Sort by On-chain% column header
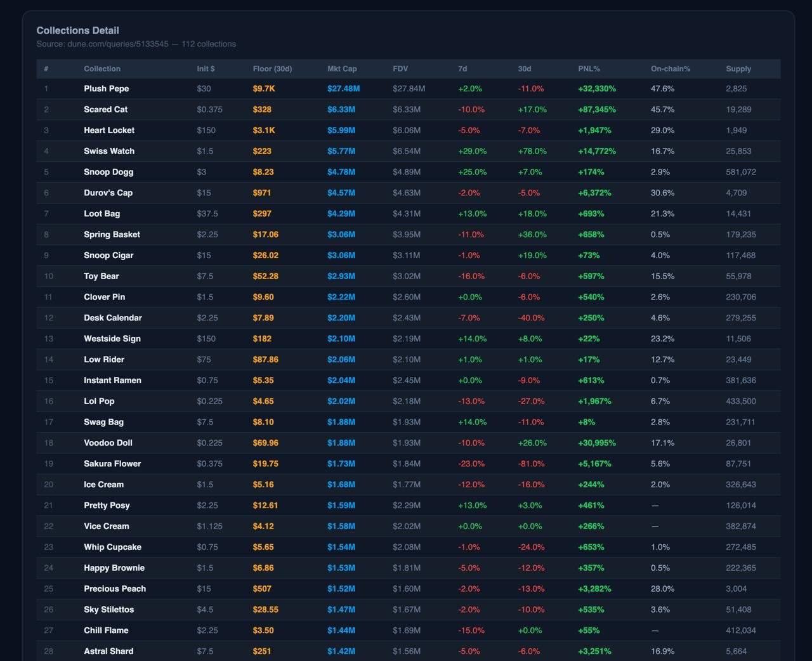This screenshot has width=812, height=661. click(x=671, y=69)
